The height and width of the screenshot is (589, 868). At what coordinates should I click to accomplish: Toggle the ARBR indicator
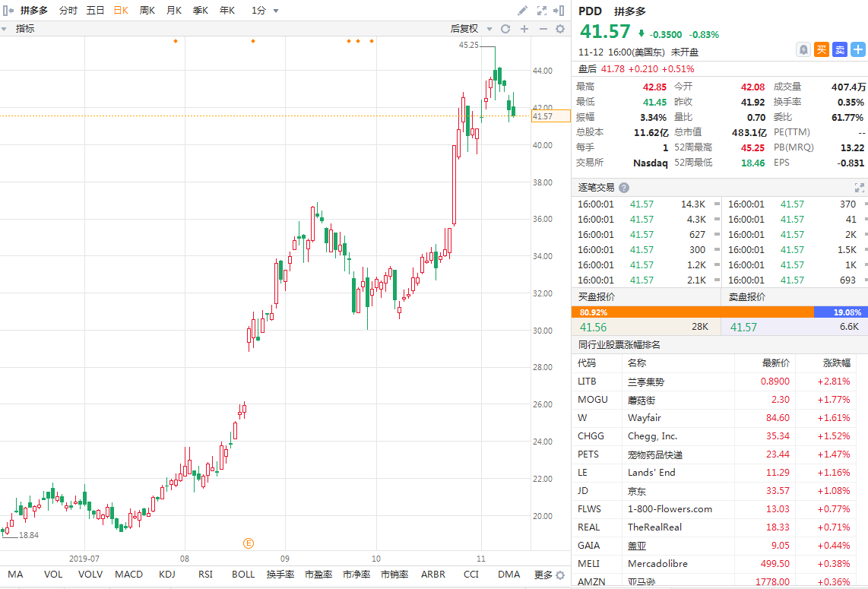[433, 575]
